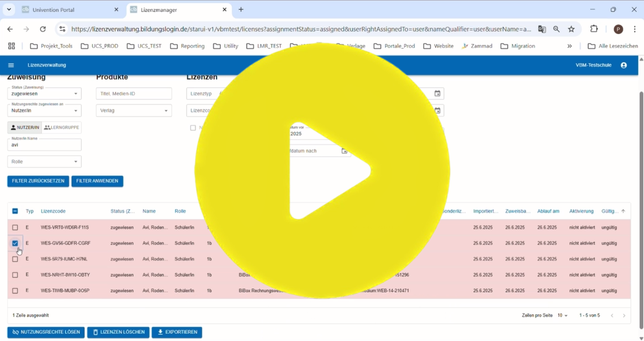
Task: Click the browser forward arrow
Action: tap(26, 29)
